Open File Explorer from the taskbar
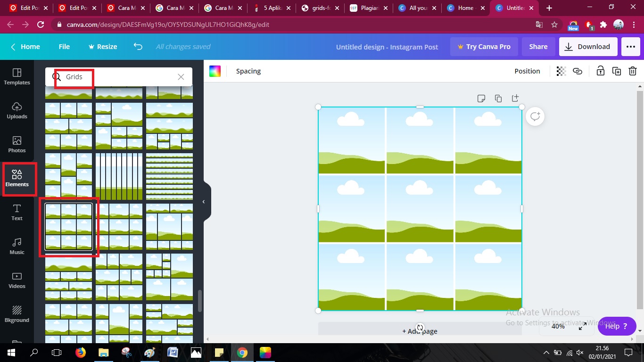The width and height of the screenshot is (644, 362). point(104,353)
